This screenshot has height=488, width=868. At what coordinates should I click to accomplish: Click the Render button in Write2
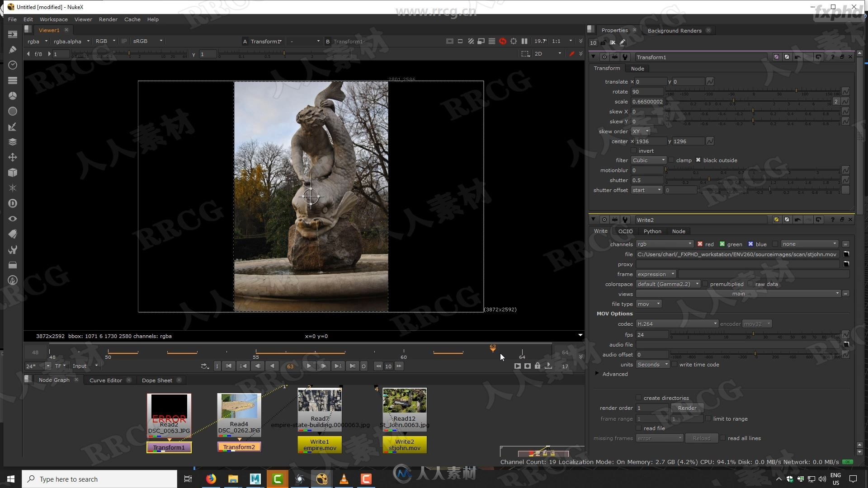coord(687,408)
